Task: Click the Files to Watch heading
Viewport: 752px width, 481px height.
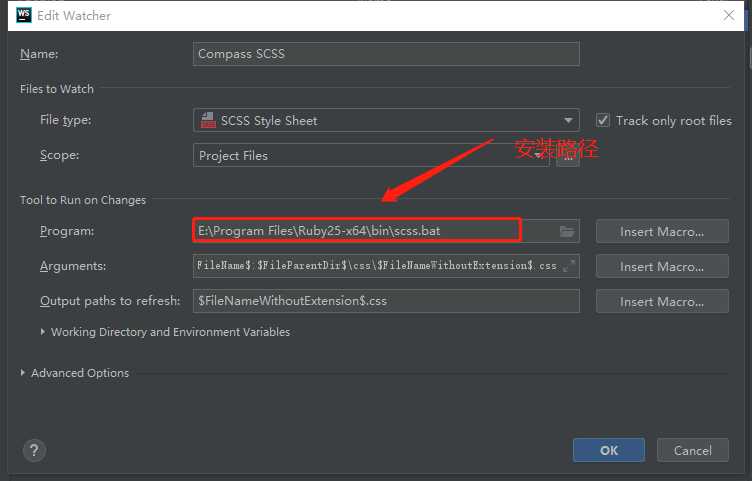Action: click(x=57, y=89)
